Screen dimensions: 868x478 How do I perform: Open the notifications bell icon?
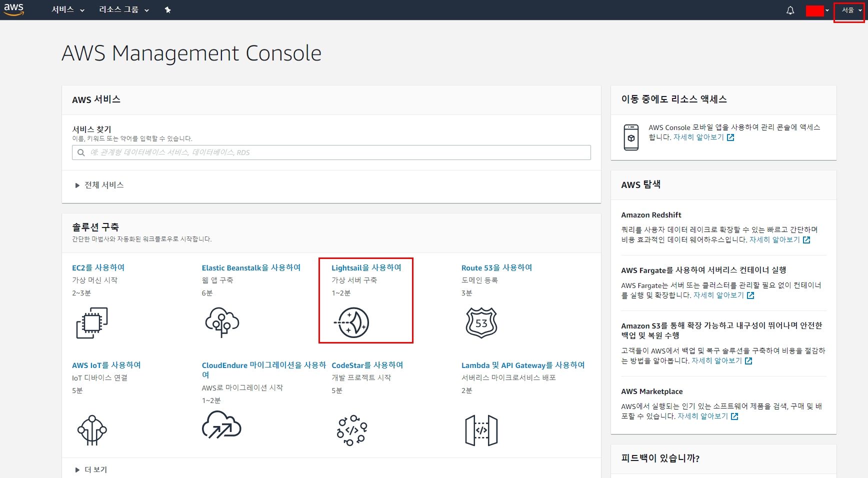pos(790,10)
